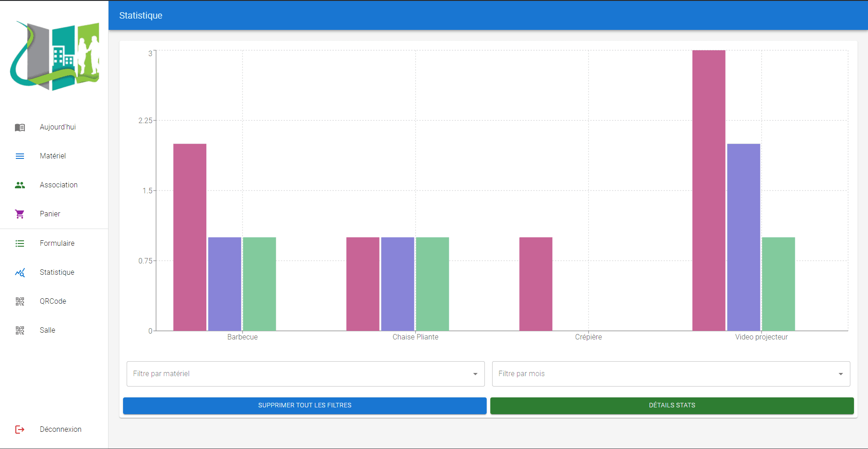The image size is (868, 449).
Task: Click the green Chaise Pliante bar
Action: click(432, 284)
